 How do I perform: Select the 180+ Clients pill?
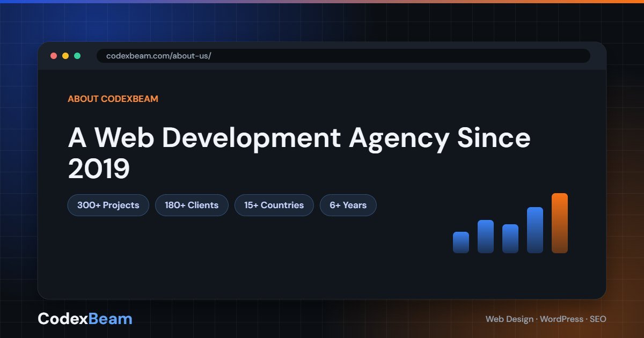tap(192, 205)
